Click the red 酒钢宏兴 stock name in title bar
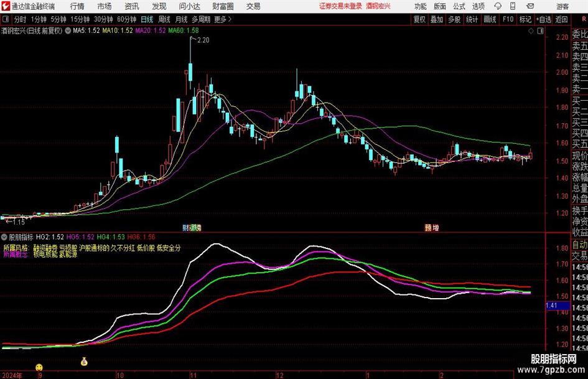The height and width of the screenshot is (379, 588). pos(378,6)
